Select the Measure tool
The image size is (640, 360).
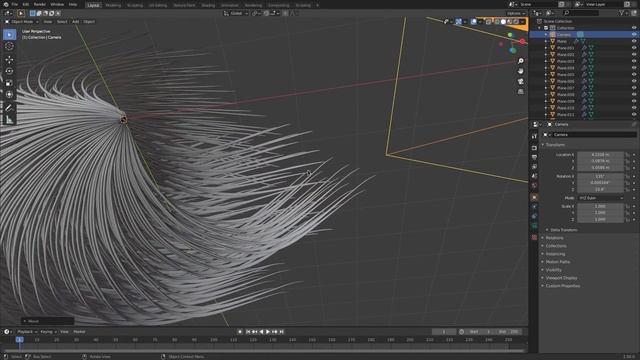9,120
